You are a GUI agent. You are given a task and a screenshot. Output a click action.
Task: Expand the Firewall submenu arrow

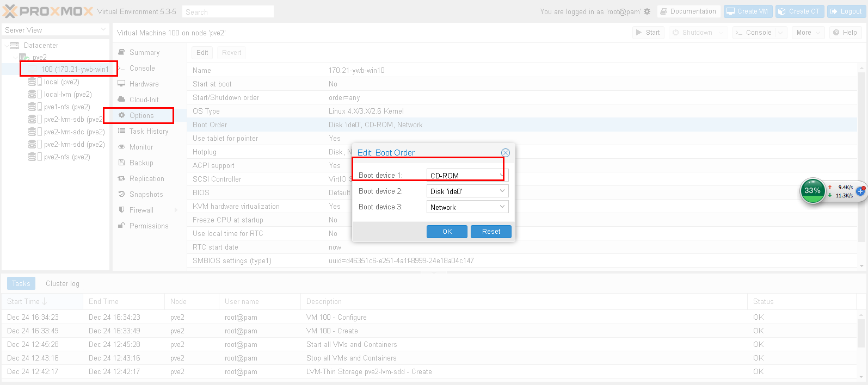tap(176, 210)
